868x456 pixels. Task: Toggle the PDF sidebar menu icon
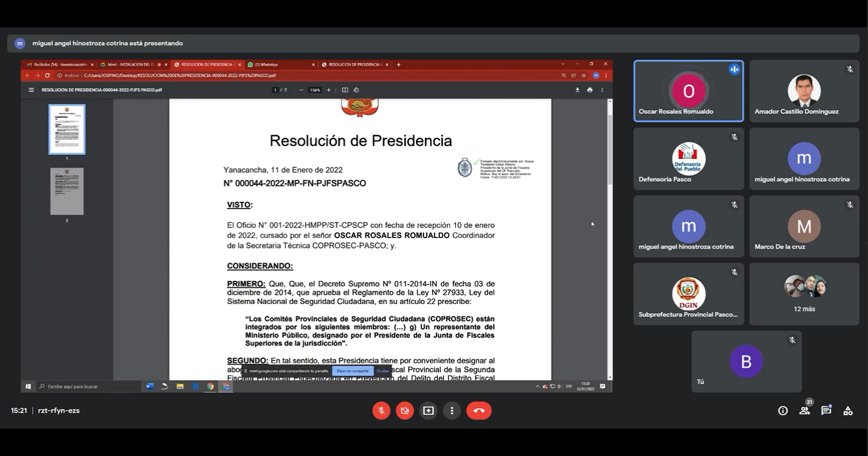31,90
